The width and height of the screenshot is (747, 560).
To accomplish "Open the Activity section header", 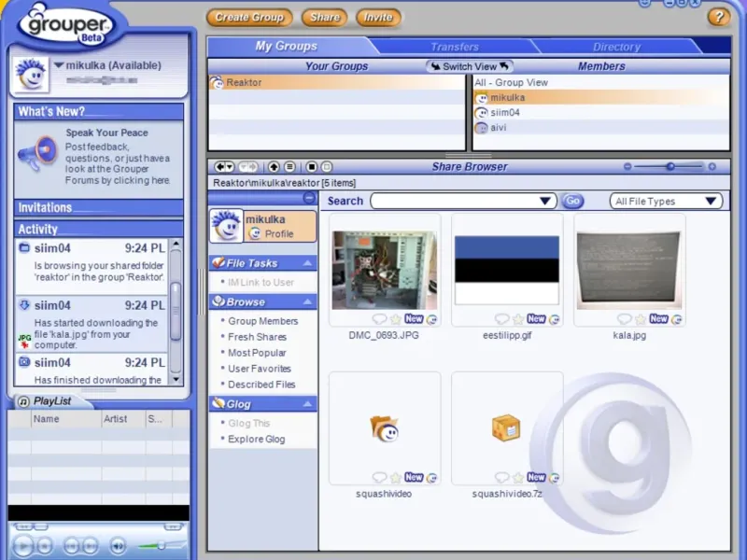I will 99,229.
